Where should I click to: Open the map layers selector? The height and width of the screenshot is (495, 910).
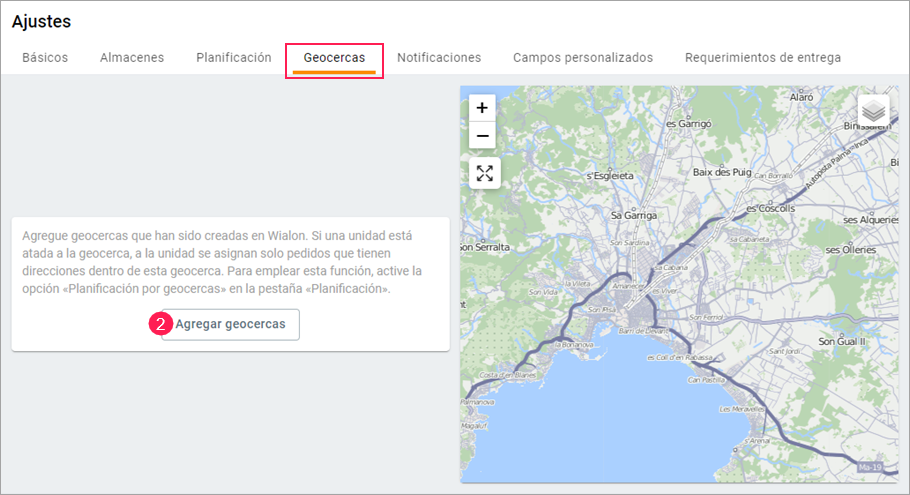873,110
